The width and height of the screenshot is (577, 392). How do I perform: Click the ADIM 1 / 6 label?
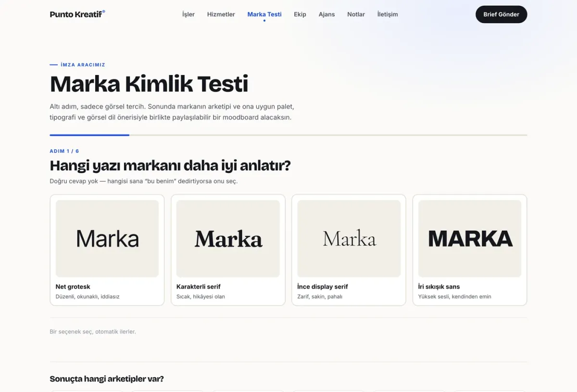click(64, 151)
